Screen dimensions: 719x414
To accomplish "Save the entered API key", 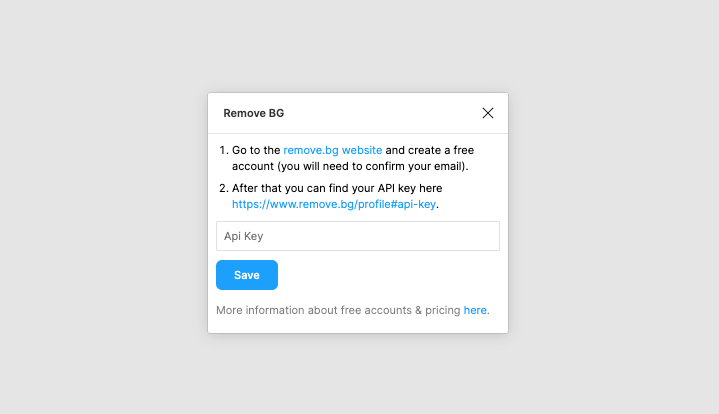I will [x=247, y=275].
